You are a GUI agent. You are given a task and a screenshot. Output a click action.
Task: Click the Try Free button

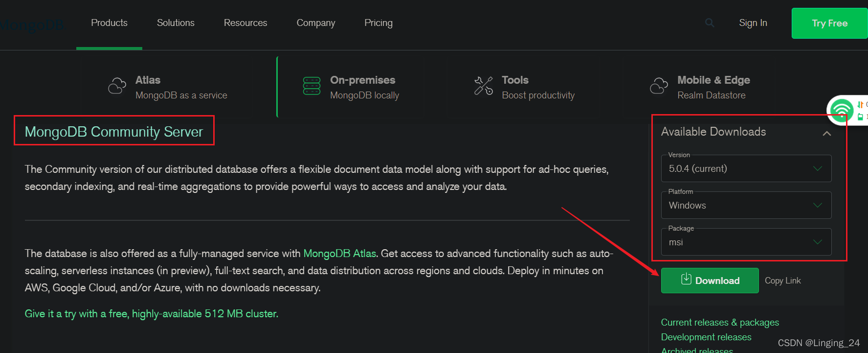coord(829,23)
